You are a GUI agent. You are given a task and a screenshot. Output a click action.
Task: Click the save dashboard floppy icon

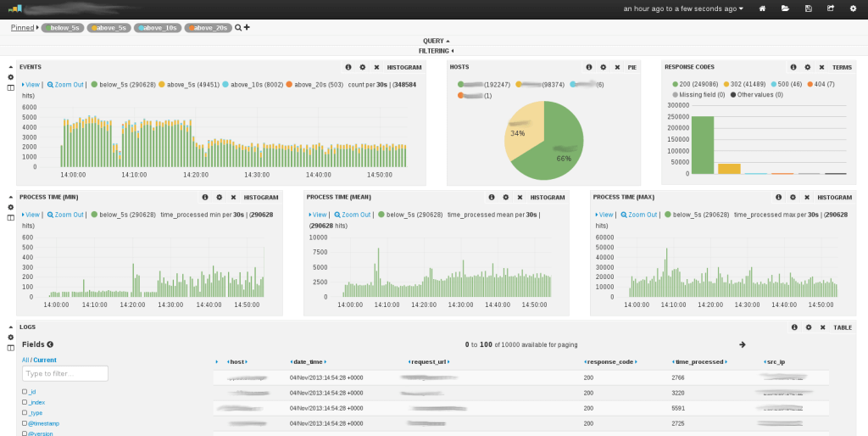click(x=808, y=8)
